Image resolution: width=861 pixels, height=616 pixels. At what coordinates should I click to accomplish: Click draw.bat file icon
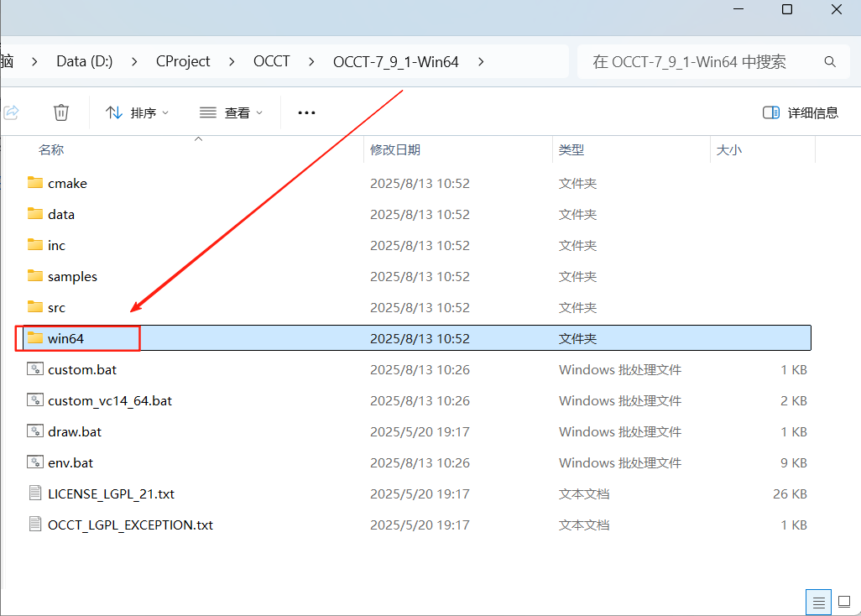(x=35, y=431)
